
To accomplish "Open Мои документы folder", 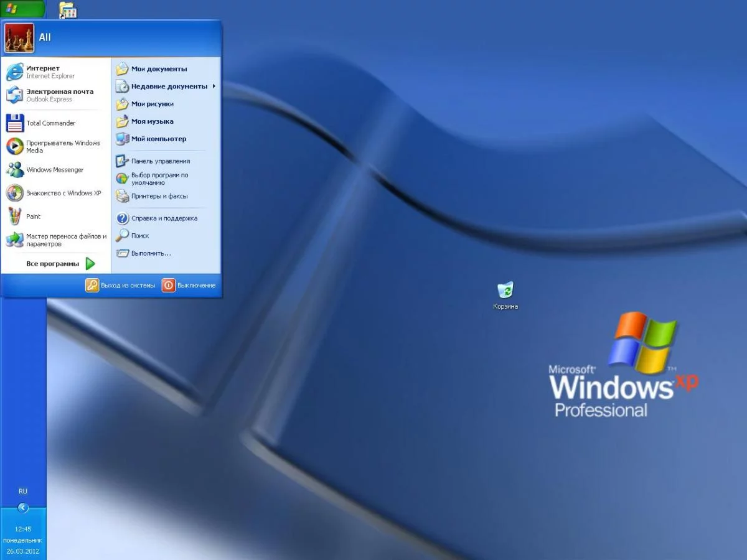I will pos(166,69).
